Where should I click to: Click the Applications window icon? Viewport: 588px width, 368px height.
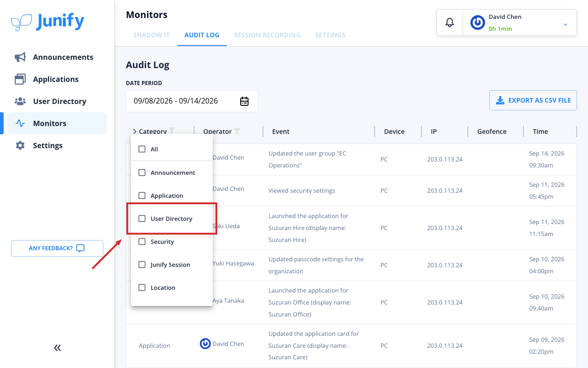[x=20, y=79]
